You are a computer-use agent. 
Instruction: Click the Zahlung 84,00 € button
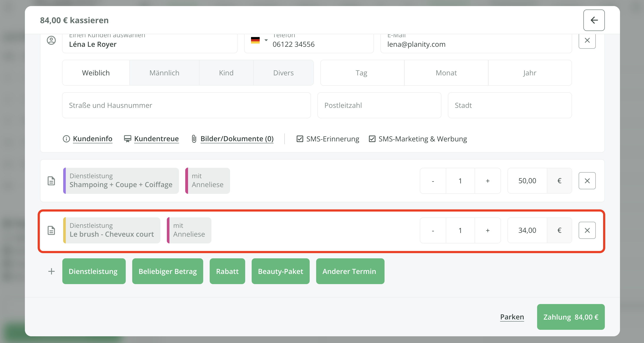click(570, 317)
